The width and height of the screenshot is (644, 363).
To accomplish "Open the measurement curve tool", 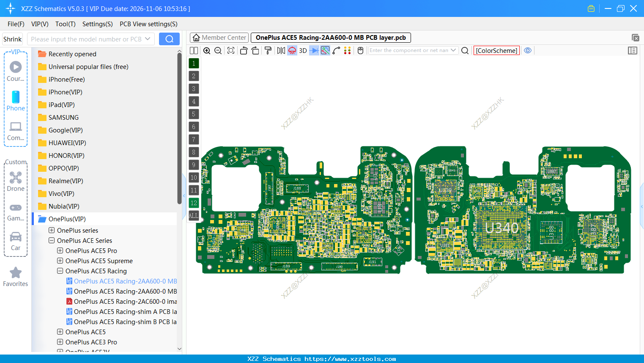I will [336, 50].
